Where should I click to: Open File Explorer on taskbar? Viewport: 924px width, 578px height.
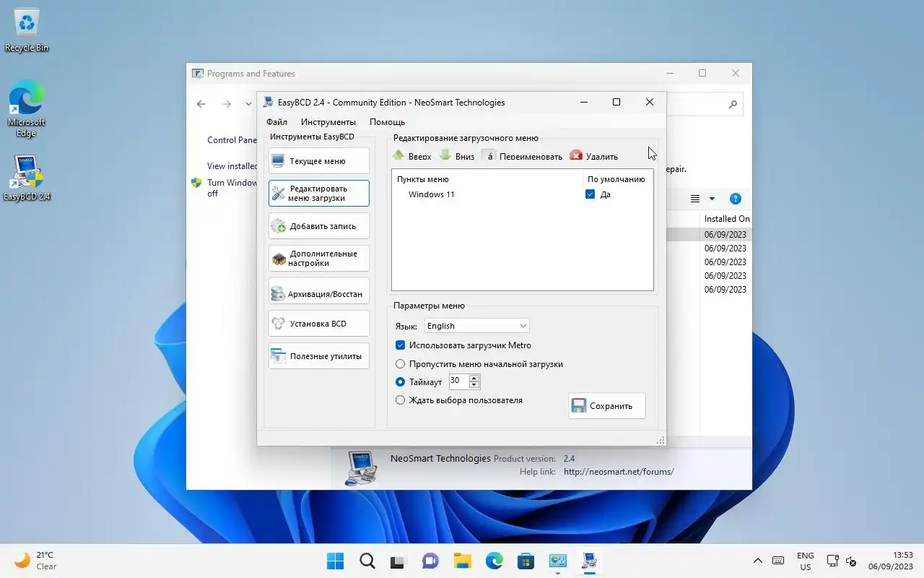462,561
